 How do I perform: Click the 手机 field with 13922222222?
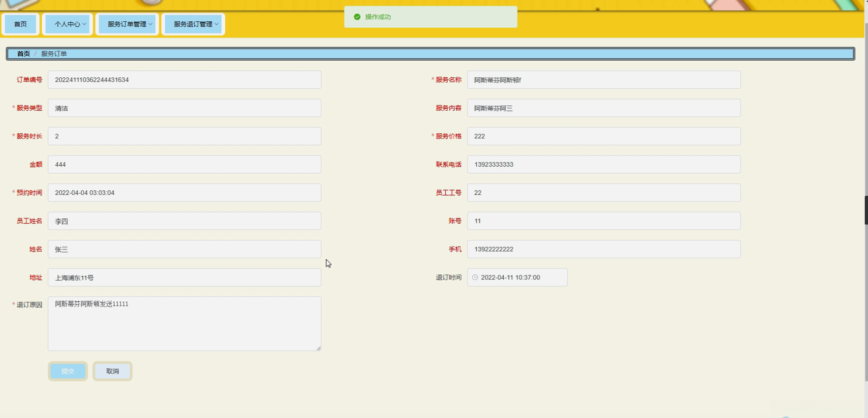point(604,249)
